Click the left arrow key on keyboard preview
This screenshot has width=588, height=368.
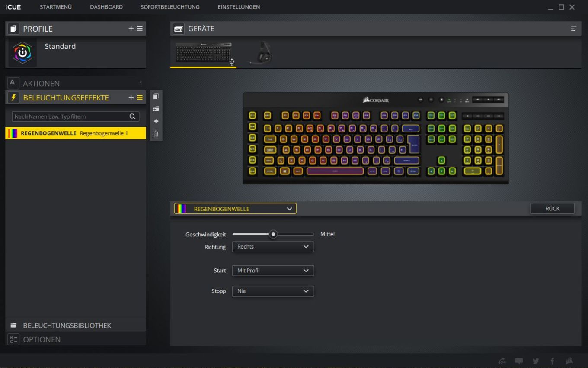pyautogui.click(x=431, y=171)
